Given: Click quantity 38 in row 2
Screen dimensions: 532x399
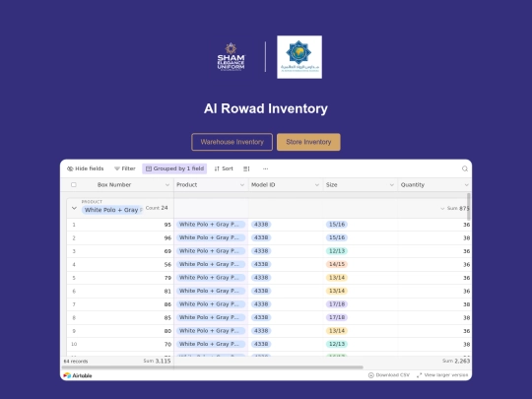Looking at the screenshot, I should tap(467, 237).
